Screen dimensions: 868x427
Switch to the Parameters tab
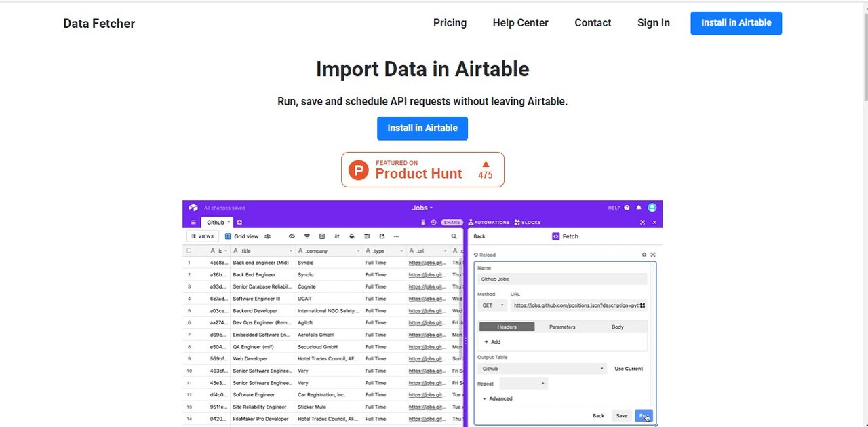[562, 327]
